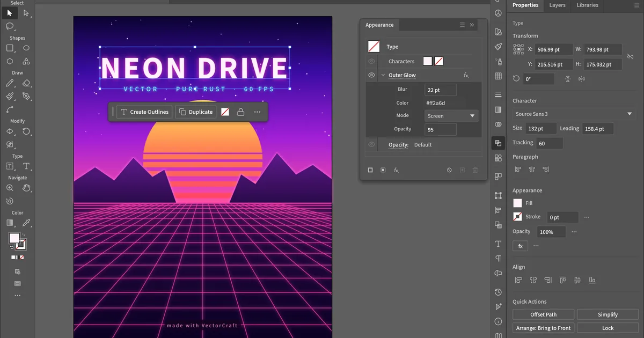
Task: Select the Ellipse shape tool
Action: [26, 48]
